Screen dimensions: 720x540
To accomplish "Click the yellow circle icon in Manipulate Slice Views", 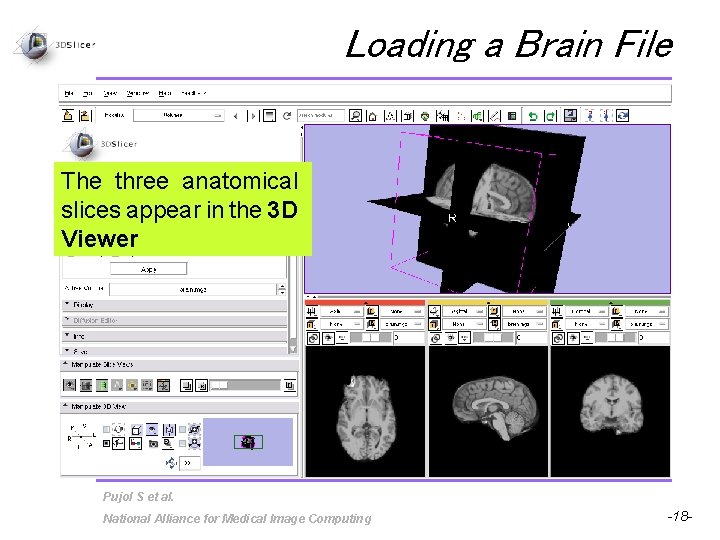I will pyautogui.click(x=132, y=385).
